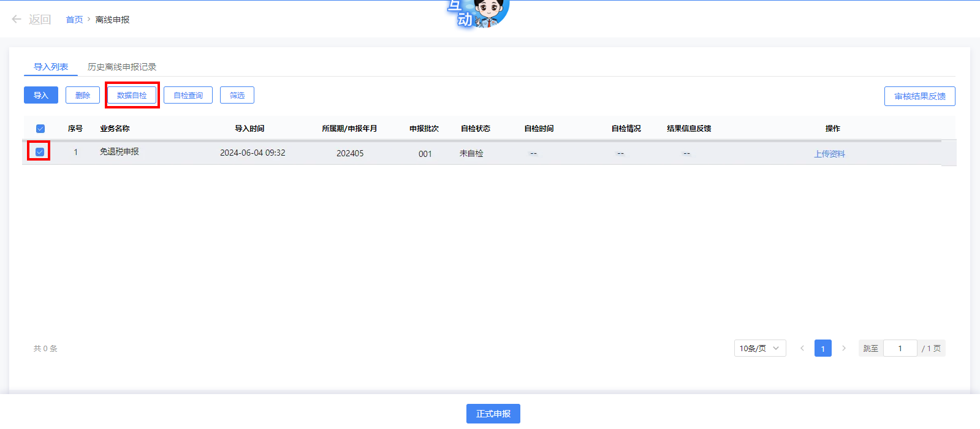980x429 pixels.
Task: Uncheck the 免退税申报 row checkbox
Action: point(40,152)
